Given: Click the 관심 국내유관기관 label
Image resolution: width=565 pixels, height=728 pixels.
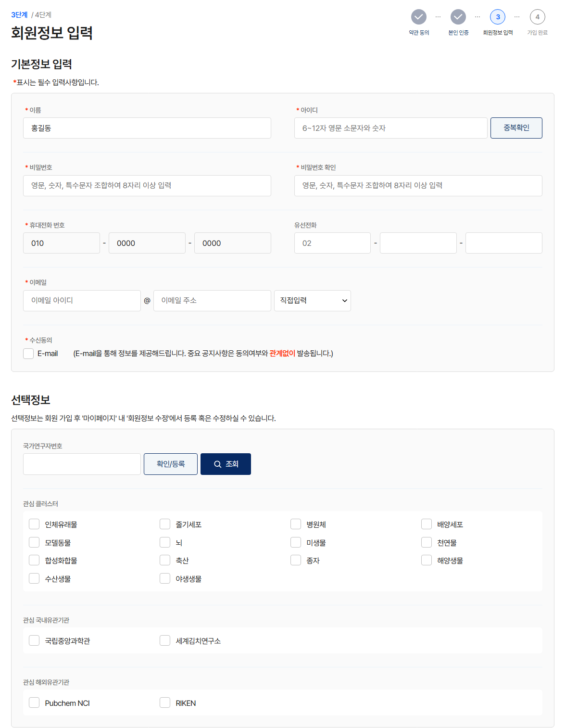Looking at the screenshot, I should click(46, 620).
